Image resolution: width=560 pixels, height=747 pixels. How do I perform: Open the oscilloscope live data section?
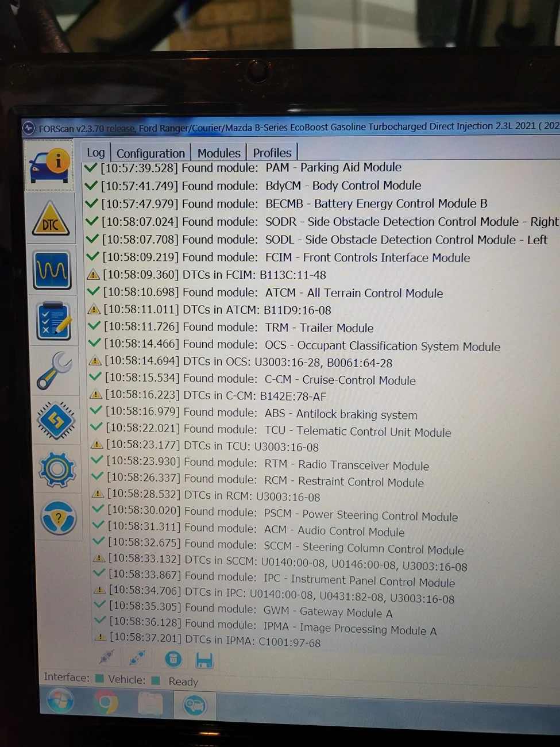point(52,269)
